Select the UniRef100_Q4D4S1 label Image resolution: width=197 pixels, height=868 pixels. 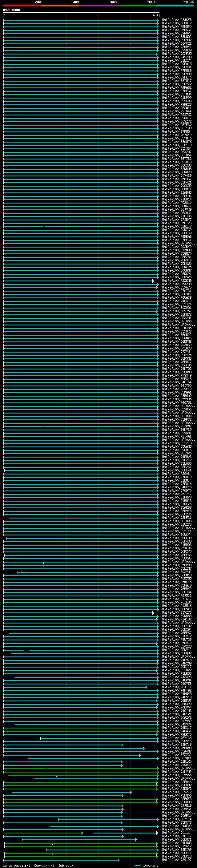tap(177, 731)
